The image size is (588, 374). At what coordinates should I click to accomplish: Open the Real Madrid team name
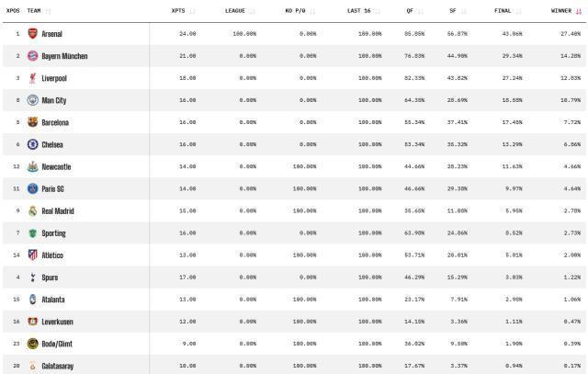pos(58,210)
